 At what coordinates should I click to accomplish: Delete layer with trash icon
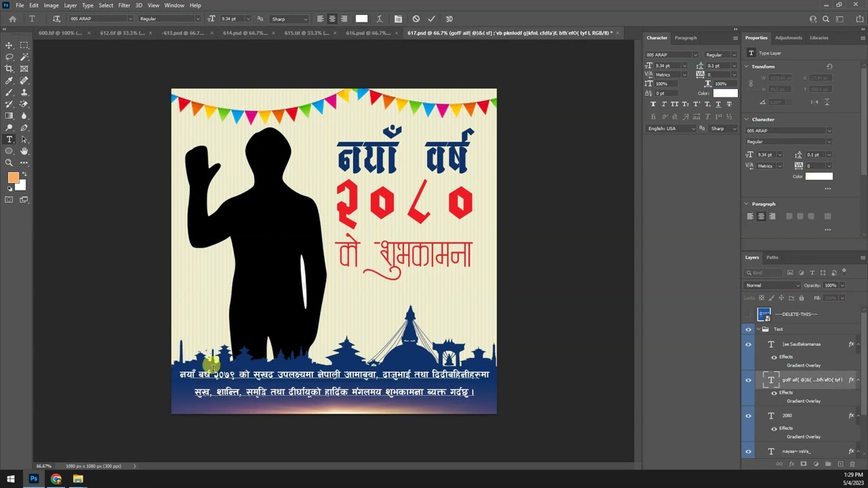tap(852, 464)
